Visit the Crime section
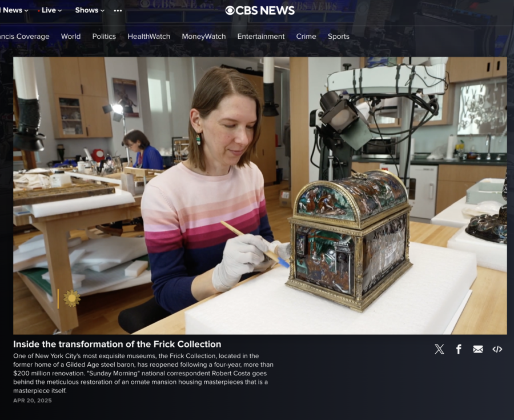 [x=306, y=37]
